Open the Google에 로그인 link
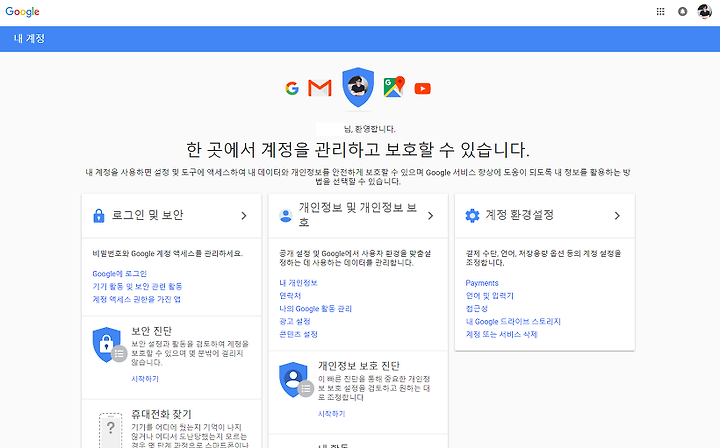 coord(119,274)
